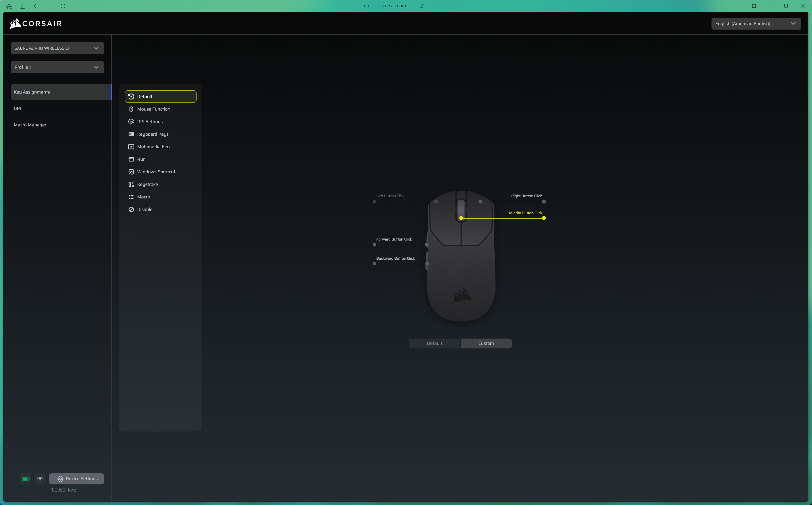The width and height of the screenshot is (812, 505).
Task: Go to Macro Manager section
Action: [x=30, y=125]
